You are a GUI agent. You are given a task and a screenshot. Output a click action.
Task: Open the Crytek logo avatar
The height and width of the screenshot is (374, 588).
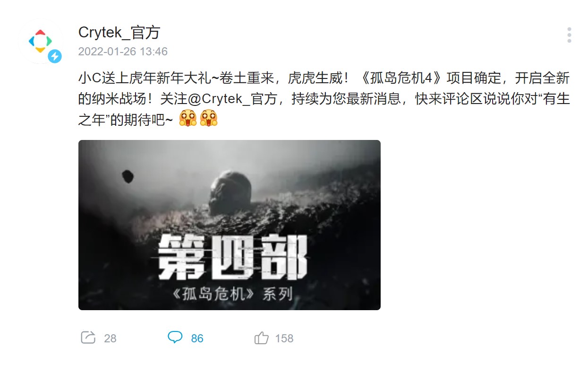click(x=41, y=41)
